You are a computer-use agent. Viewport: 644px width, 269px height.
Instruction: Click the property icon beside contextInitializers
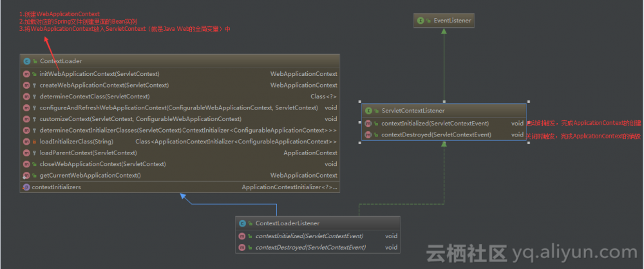(26, 187)
